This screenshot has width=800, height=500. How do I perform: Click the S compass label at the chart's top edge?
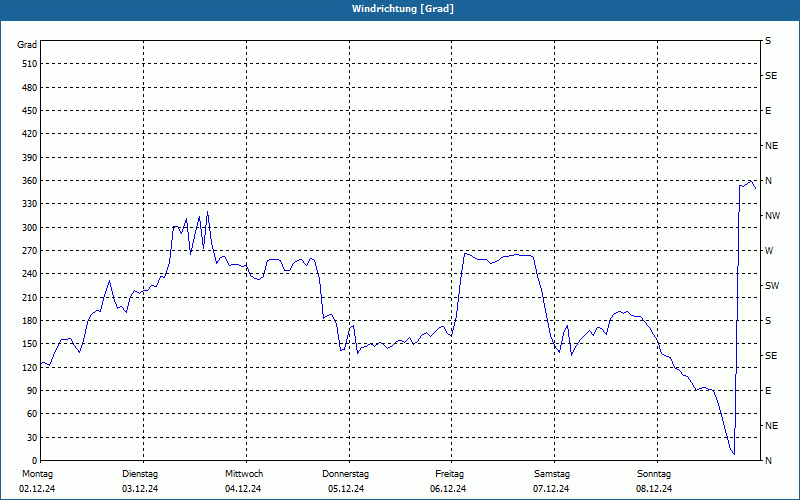[768, 41]
